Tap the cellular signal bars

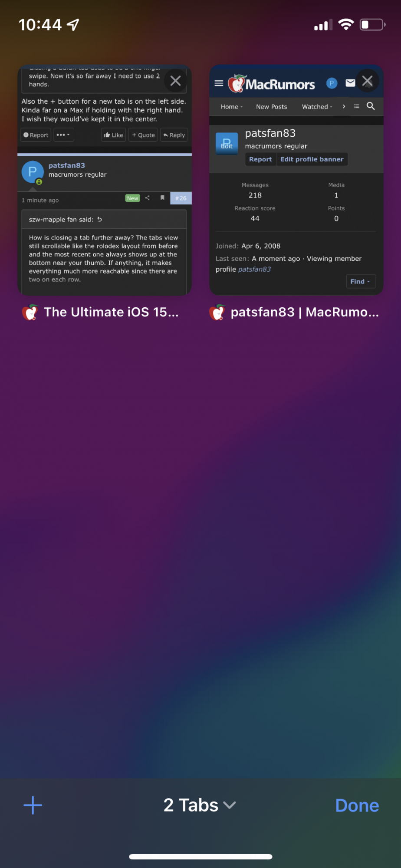[x=323, y=25]
